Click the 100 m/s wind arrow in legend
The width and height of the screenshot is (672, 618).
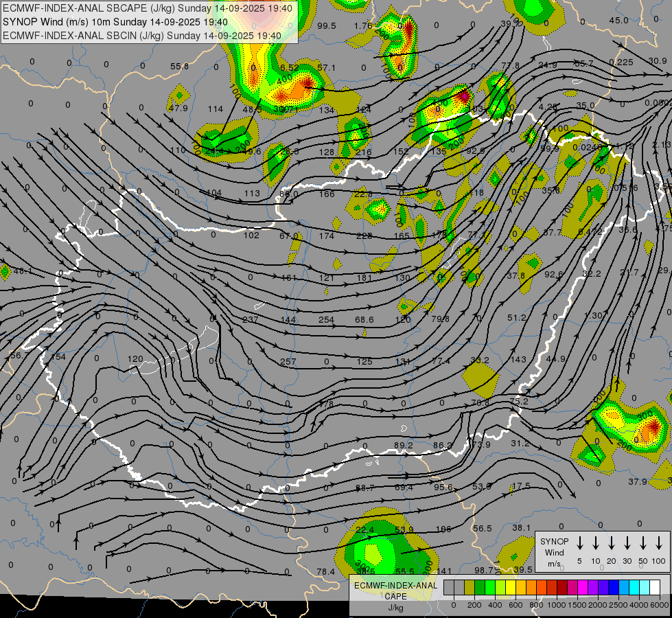[x=659, y=543]
